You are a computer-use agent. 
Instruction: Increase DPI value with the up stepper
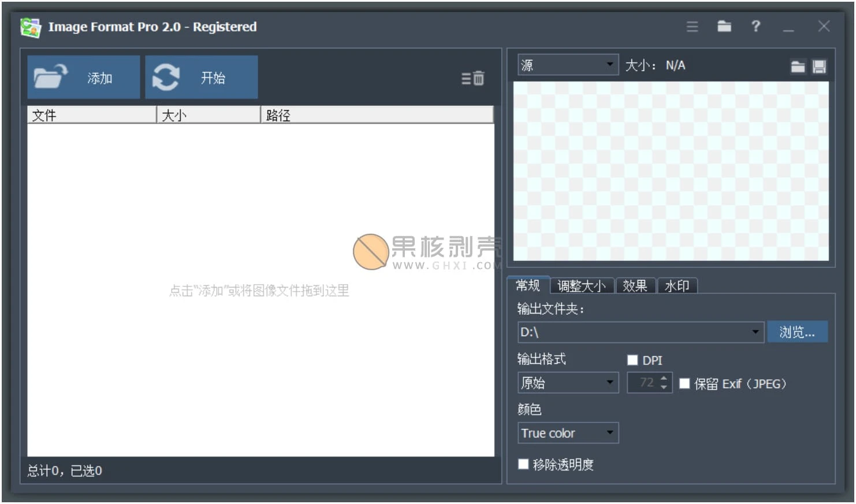[x=664, y=379]
